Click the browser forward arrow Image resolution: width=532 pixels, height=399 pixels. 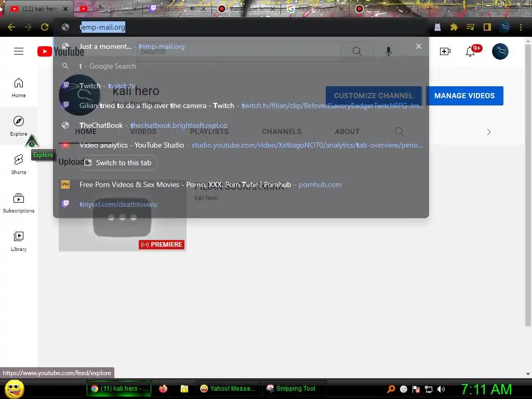pyautogui.click(x=28, y=27)
